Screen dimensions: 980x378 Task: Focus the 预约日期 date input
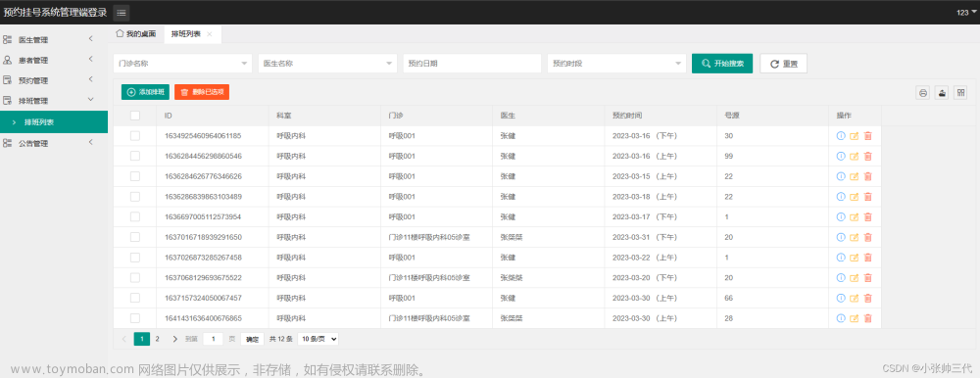[472, 63]
